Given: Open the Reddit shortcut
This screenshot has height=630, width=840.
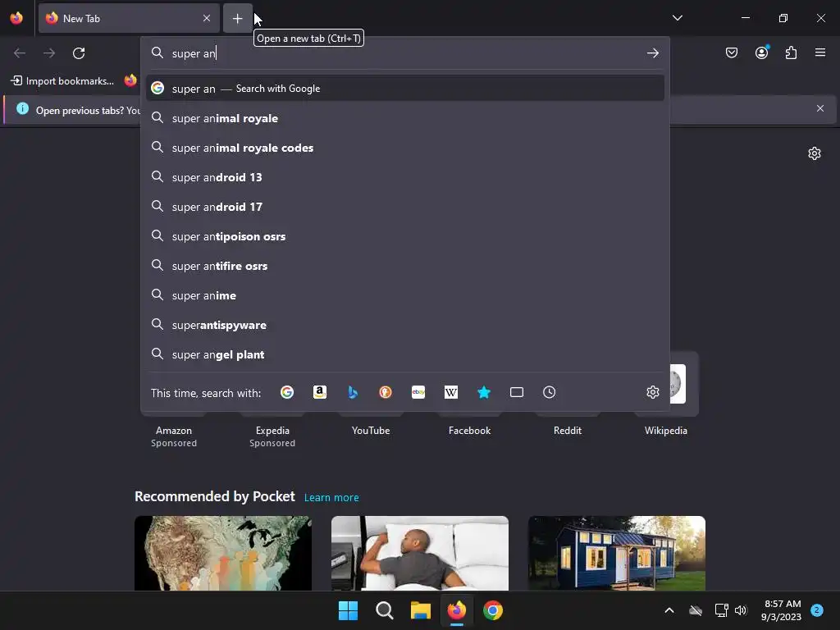Looking at the screenshot, I should (x=568, y=430).
